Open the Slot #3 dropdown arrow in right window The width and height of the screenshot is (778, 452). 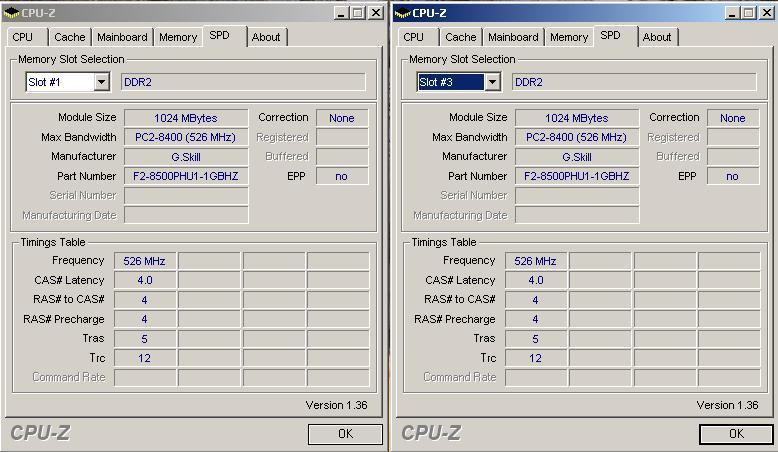tap(492, 82)
